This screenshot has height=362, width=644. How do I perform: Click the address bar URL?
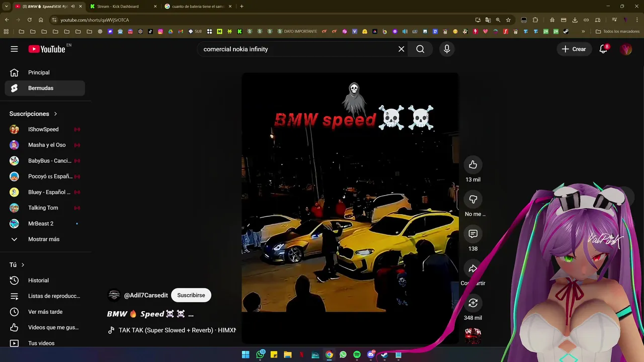point(95,20)
